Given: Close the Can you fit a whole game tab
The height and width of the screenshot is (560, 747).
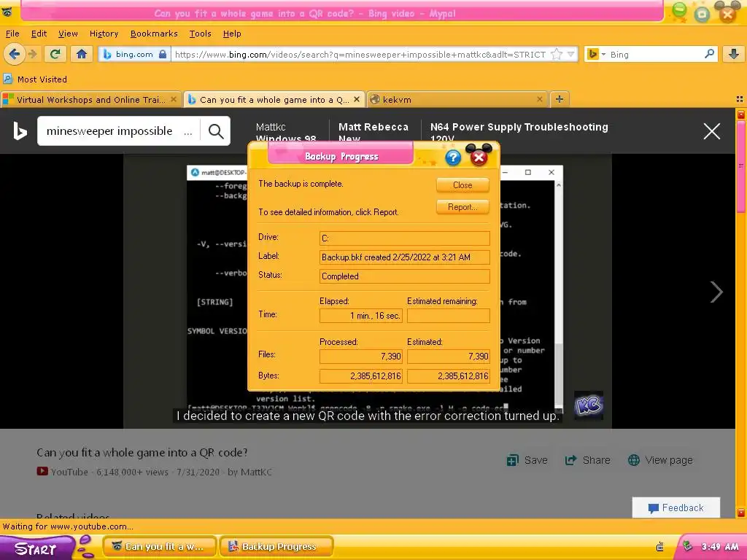Looking at the screenshot, I should click(x=356, y=99).
